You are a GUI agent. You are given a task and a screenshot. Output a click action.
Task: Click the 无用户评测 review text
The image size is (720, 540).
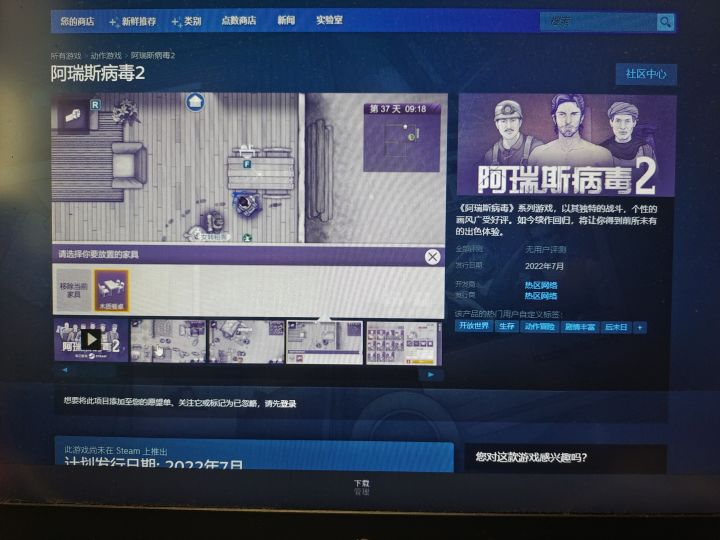pos(546,249)
